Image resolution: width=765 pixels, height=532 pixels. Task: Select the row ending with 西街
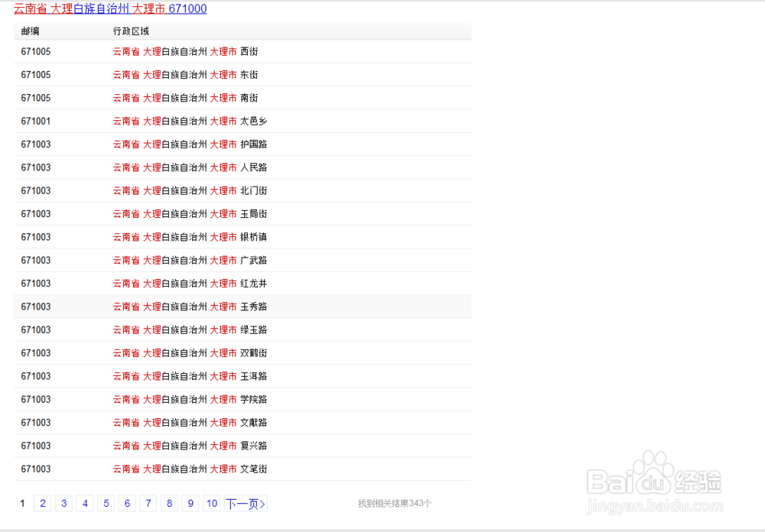point(243,52)
